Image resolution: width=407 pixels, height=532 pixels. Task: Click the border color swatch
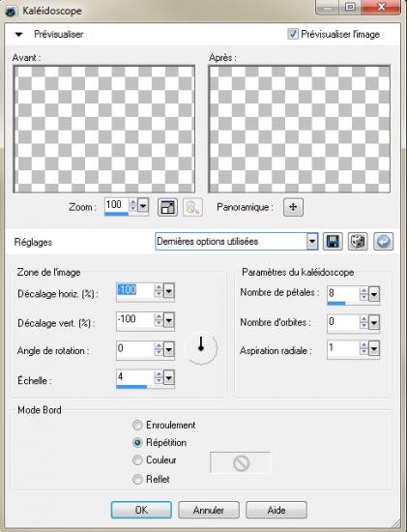pyautogui.click(x=241, y=462)
